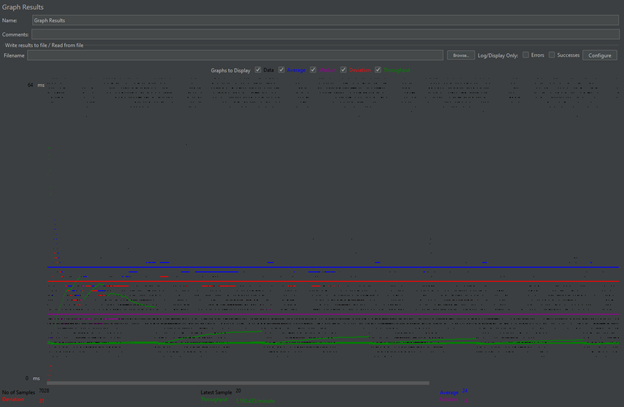This screenshot has width=624, height=407.
Task: Click the '64 ms' axis label
Action: click(x=36, y=85)
